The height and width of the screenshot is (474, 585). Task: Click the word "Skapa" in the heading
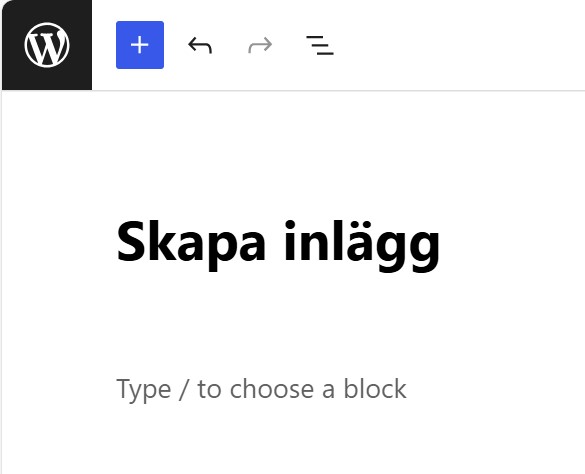pyautogui.click(x=191, y=243)
